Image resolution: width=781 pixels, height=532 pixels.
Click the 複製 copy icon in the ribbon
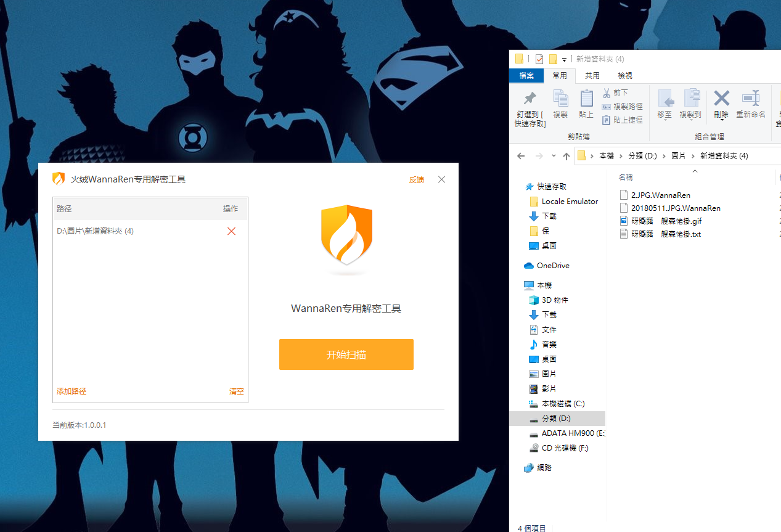[x=560, y=99]
